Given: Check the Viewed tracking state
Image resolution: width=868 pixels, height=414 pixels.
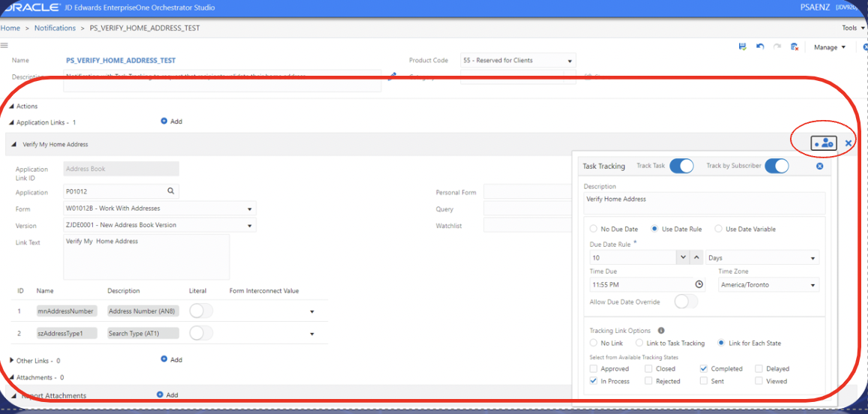Looking at the screenshot, I should point(759,381).
